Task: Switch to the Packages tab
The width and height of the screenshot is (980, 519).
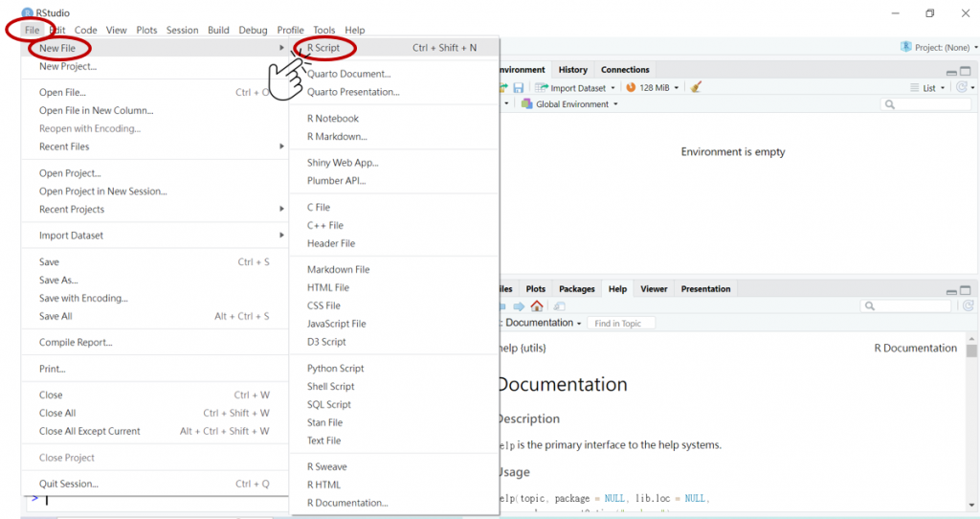Action: [x=577, y=289]
